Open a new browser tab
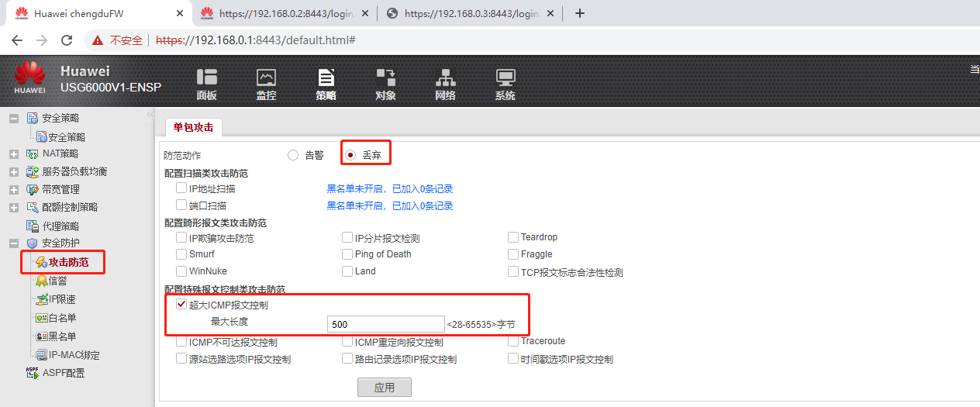Viewport: 980px width, 407px height. point(579,13)
